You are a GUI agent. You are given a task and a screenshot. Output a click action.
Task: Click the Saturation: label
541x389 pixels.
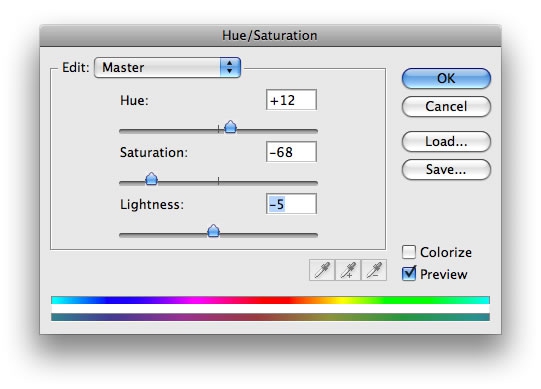[x=154, y=152]
